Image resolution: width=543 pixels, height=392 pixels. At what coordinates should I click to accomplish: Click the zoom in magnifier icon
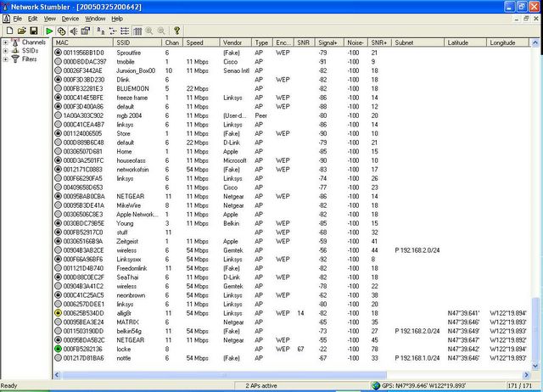coord(149,31)
